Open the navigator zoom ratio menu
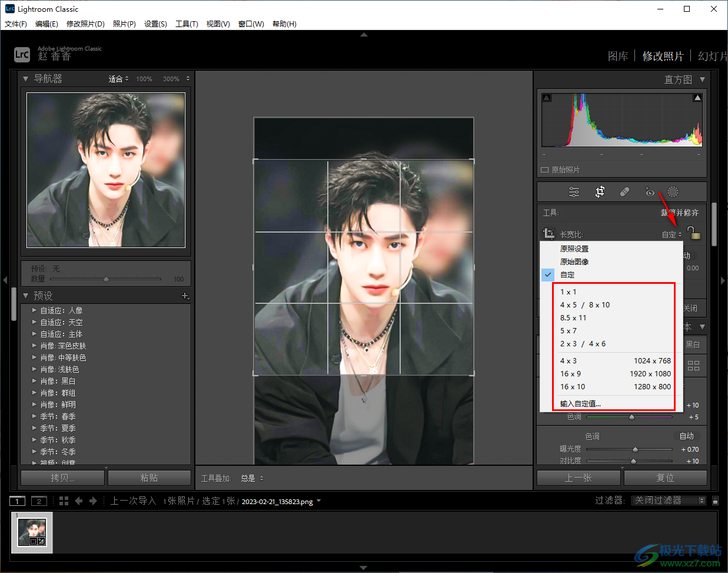 (x=188, y=78)
